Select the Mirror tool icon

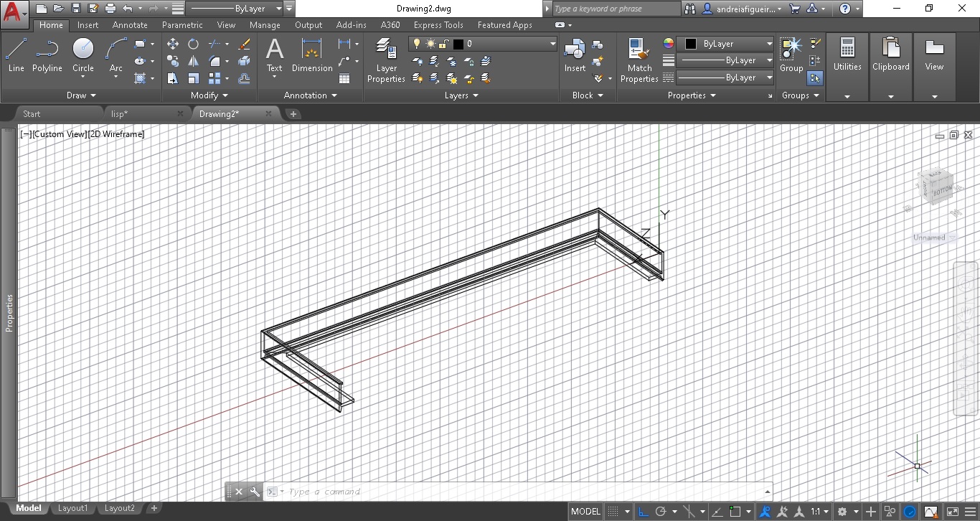[x=193, y=61]
